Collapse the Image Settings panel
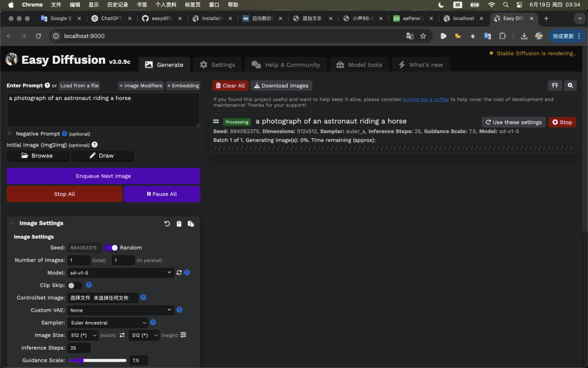The width and height of the screenshot is (588, 368). tap(13, 223)
